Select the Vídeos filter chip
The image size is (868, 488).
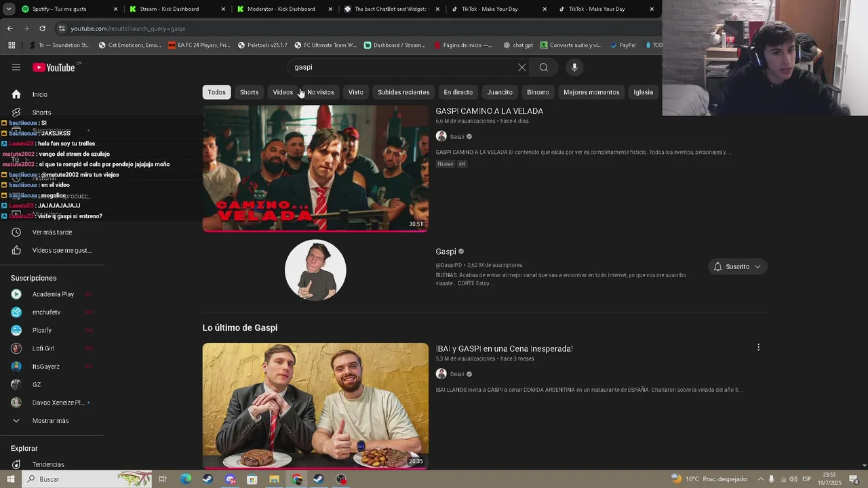(283, 92)
